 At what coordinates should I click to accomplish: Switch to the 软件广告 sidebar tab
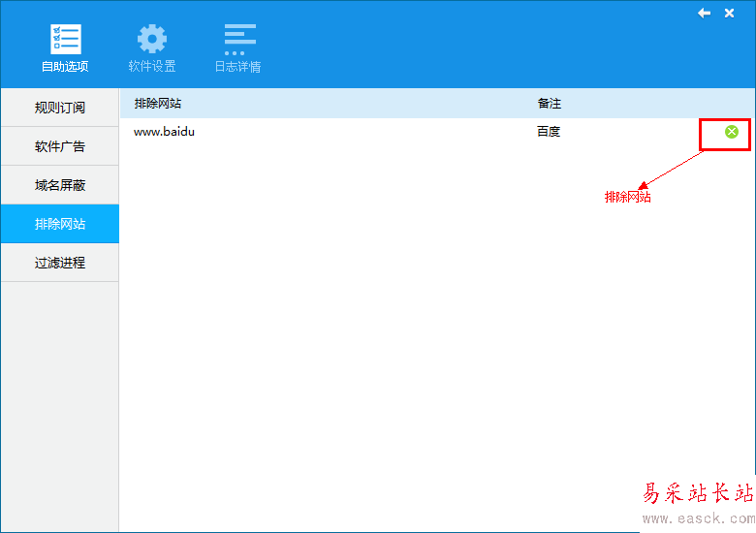point(60,146)
